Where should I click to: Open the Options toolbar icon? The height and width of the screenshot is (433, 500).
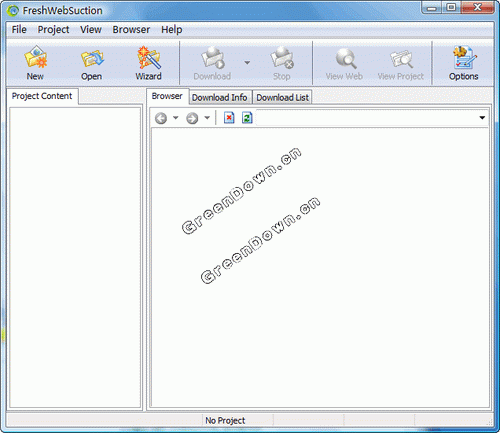coord(464,57)
